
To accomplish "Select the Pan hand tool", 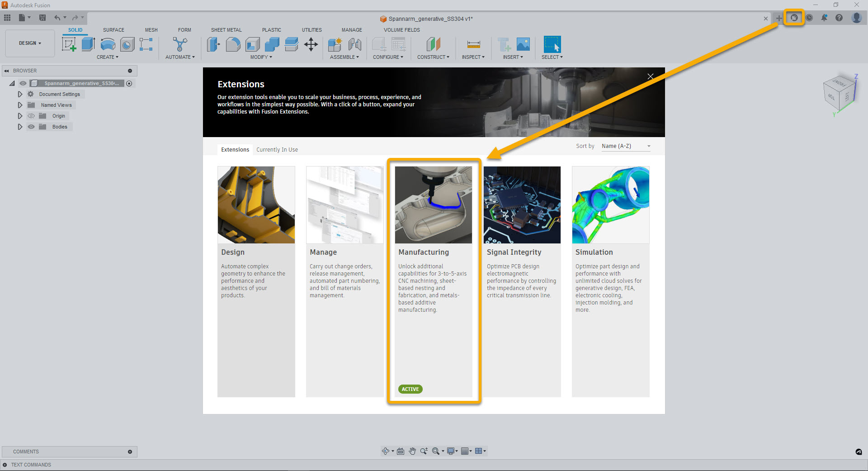I will 412,451.
